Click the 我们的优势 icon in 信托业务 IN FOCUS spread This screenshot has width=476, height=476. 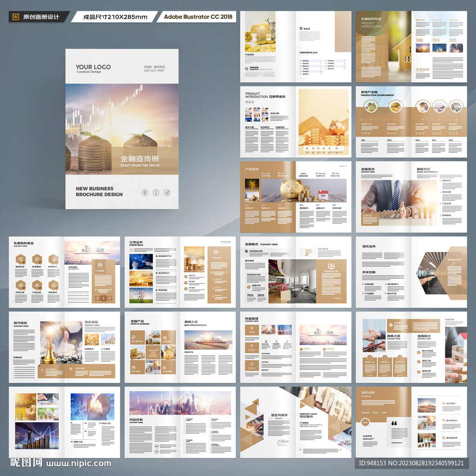point(443,438)
